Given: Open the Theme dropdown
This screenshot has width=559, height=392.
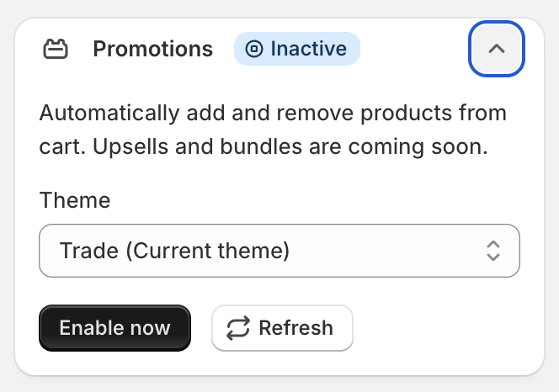Looking at the screenshot, I should point(279,251).
